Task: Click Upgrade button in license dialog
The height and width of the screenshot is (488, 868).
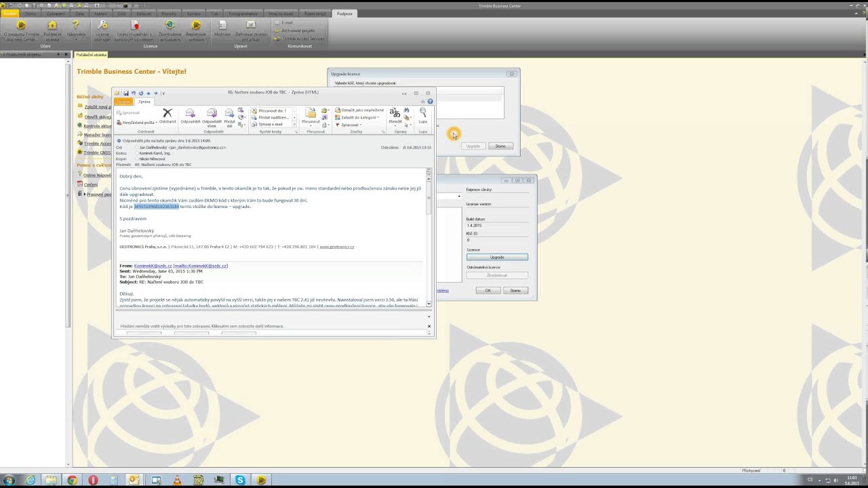Action: [x=497, y=258]
